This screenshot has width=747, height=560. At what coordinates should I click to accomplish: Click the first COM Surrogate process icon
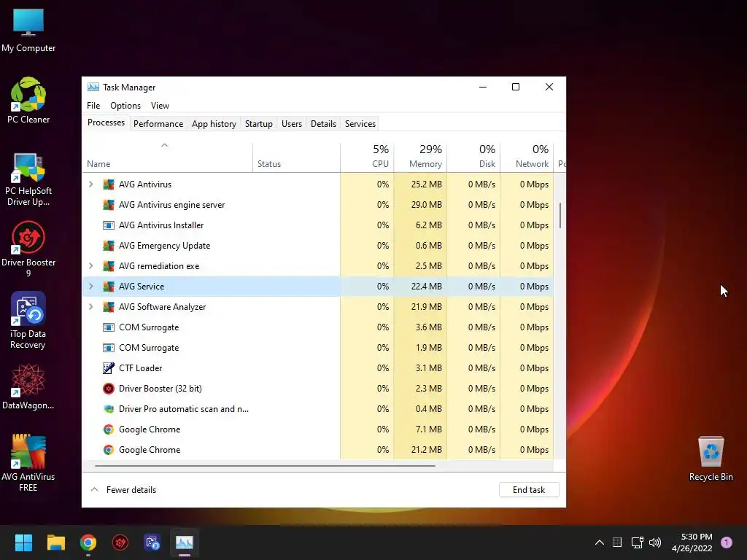coord(109,327)
